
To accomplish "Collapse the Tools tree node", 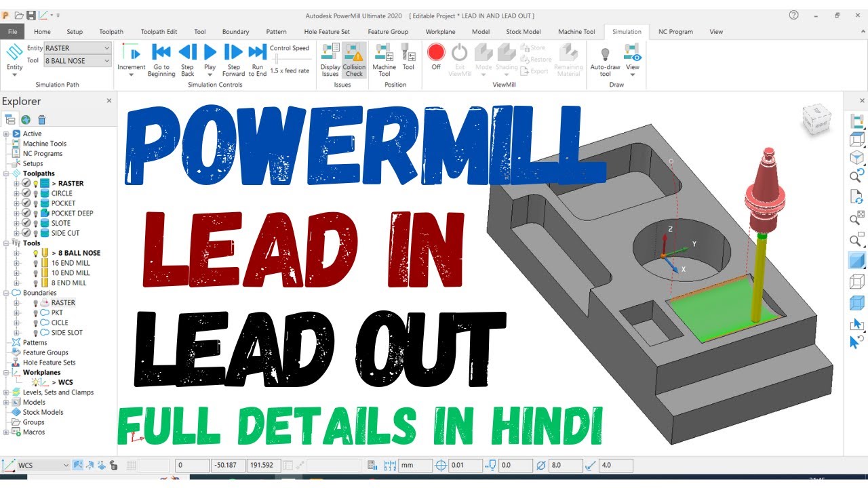I will click(6, 243).
